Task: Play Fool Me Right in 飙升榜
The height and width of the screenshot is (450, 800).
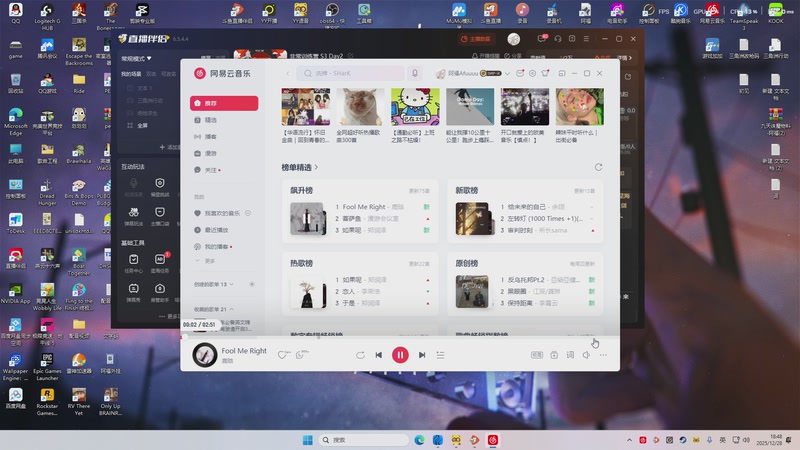Action: pyautogui.click(x=364, y=207)
